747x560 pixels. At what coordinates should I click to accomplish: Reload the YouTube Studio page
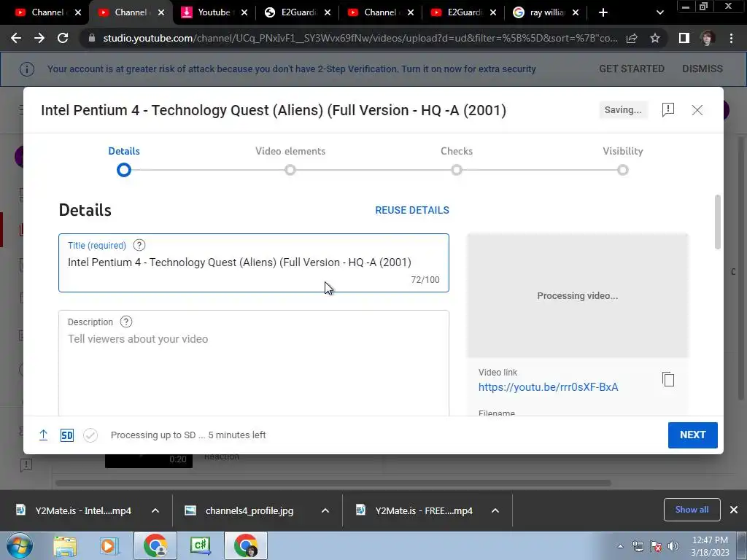(x=63, y=38)
